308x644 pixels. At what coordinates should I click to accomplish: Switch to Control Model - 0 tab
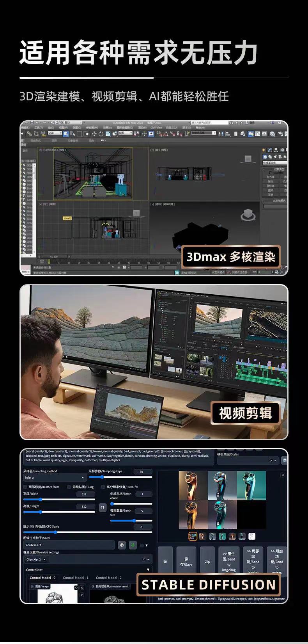42,578
